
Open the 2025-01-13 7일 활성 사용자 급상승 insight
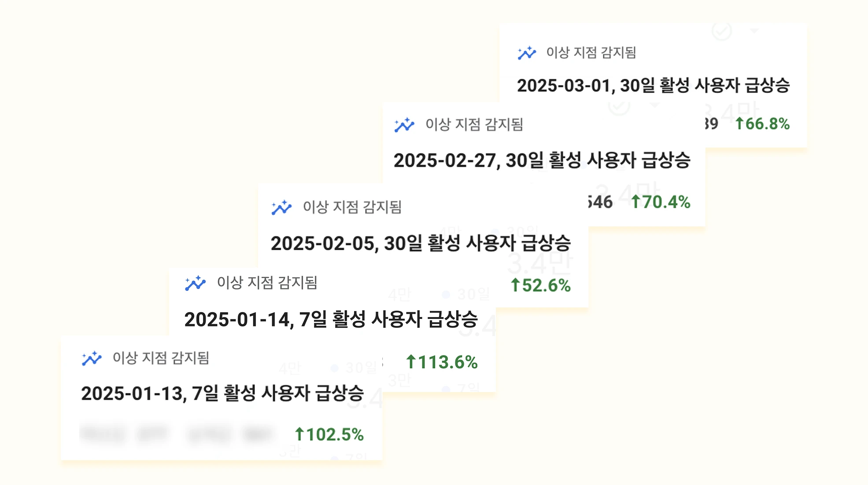(222, 393)
